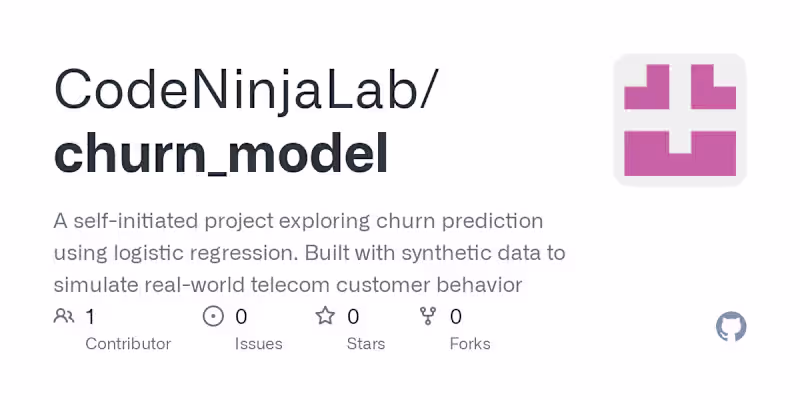Click the contributor count "1"
This screenshot has width=800, height=400.
[x=90, y=317]
